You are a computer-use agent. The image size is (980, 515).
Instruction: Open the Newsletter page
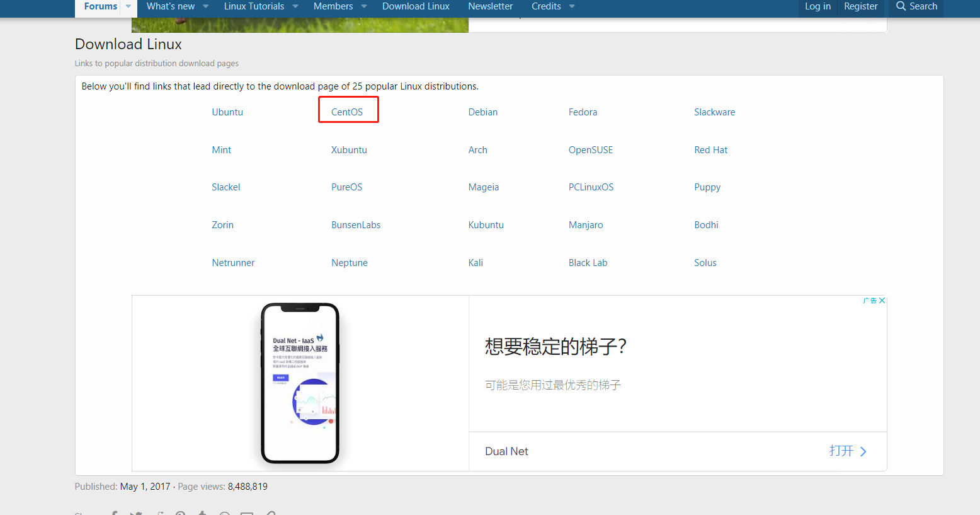[x=491, y=6]
